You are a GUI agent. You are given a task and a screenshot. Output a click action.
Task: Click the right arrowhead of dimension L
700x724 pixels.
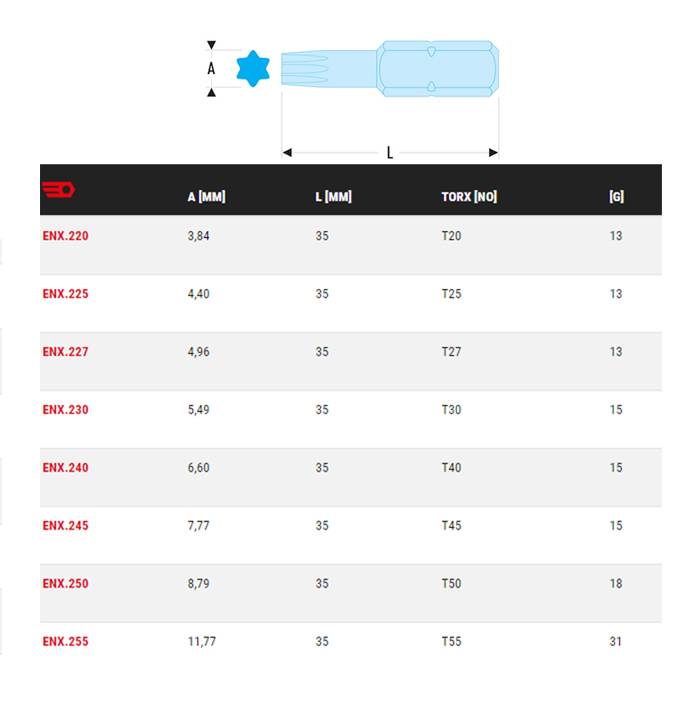tap(493, 152)
